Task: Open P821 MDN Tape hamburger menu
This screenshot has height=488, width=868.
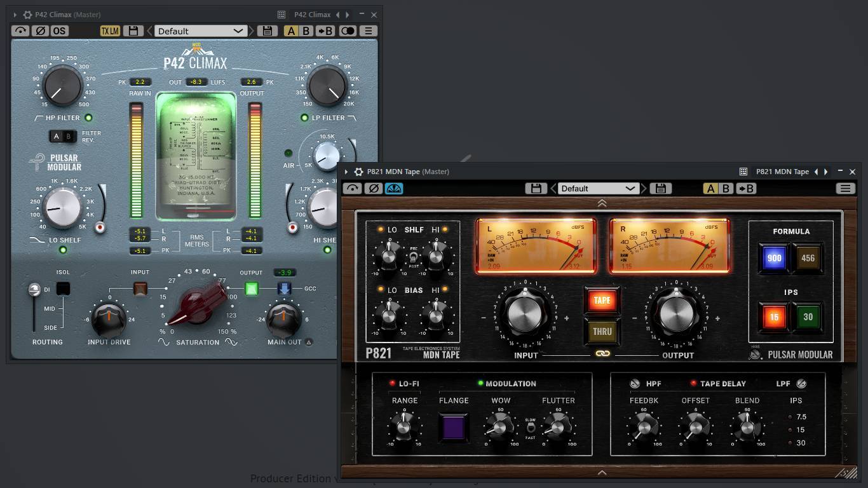Action: pyautogui.click(x=845, y=188)
